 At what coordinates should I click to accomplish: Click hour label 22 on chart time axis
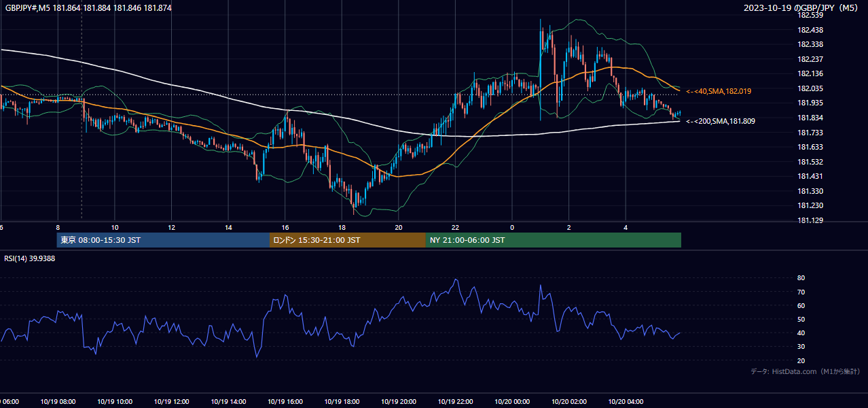[x=455, y=227]
